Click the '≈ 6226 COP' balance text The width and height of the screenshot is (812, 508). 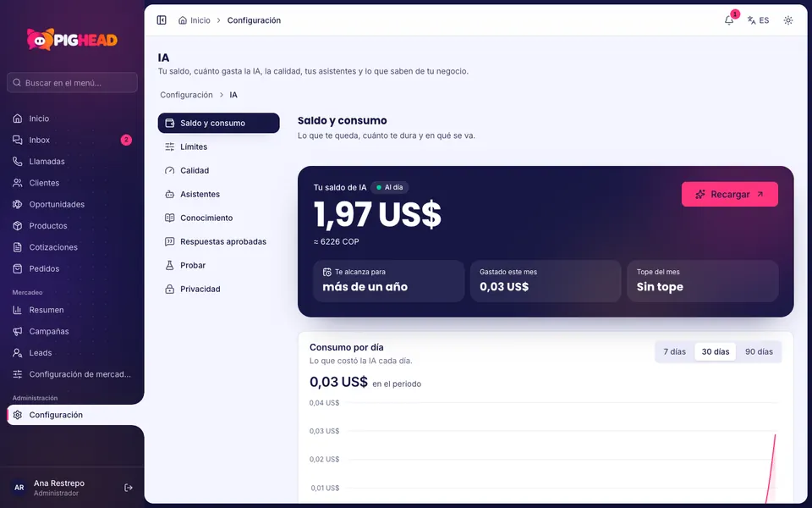pos(336,241)
